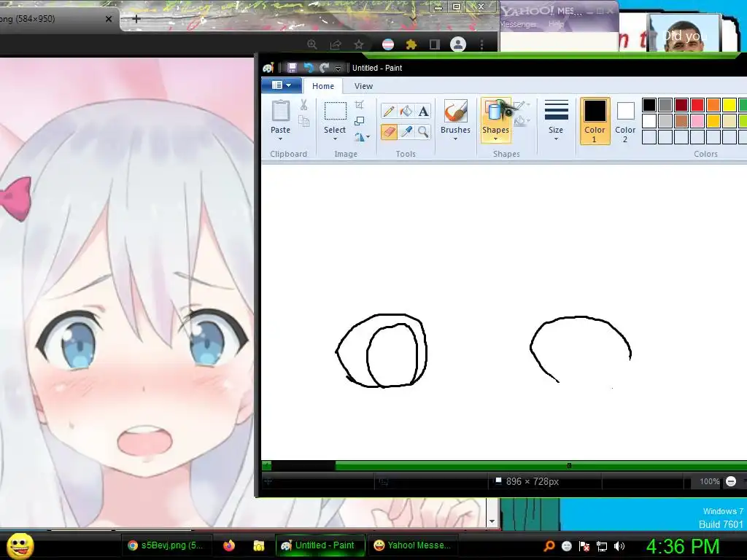Open the Shapes gallery dropdown
This screenshot has height=560, width=747.
click(x=495, y=139)
